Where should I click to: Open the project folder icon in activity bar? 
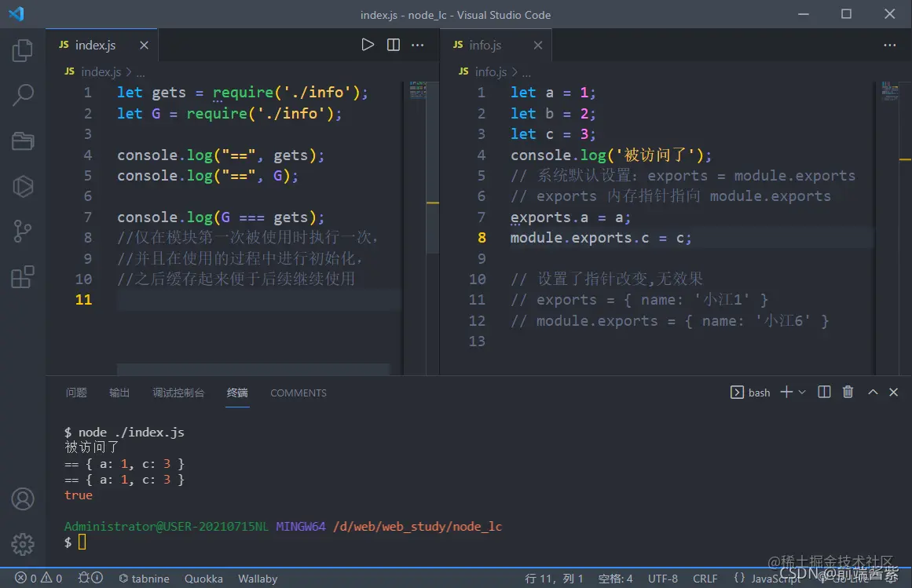click(22, 141)
